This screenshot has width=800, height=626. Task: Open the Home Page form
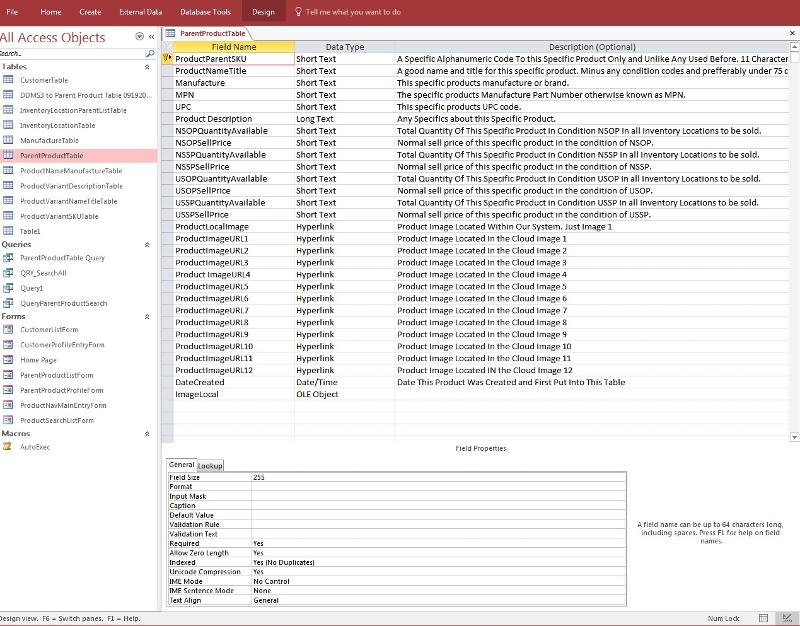(x=41, y=358)
